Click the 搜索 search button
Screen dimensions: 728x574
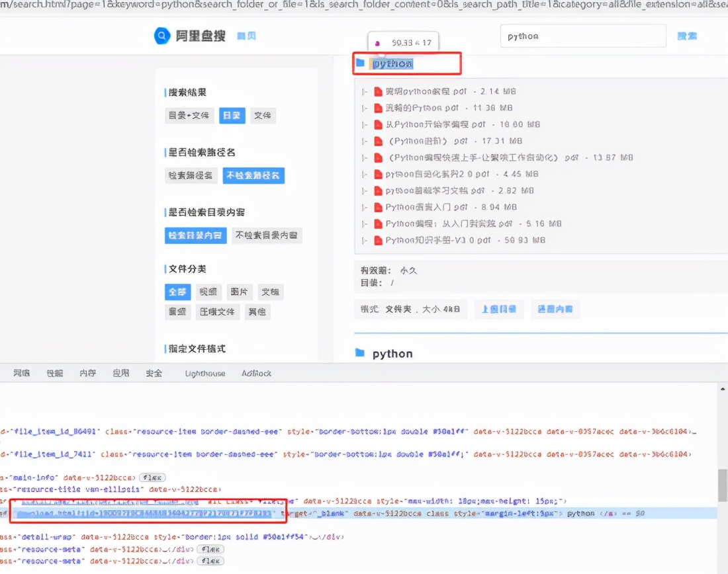coord(687,36)
